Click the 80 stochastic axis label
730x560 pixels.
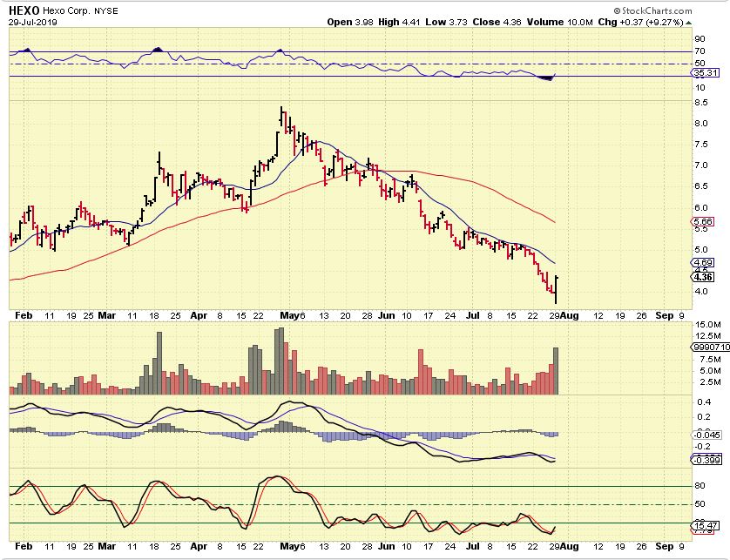click(700, 485)
